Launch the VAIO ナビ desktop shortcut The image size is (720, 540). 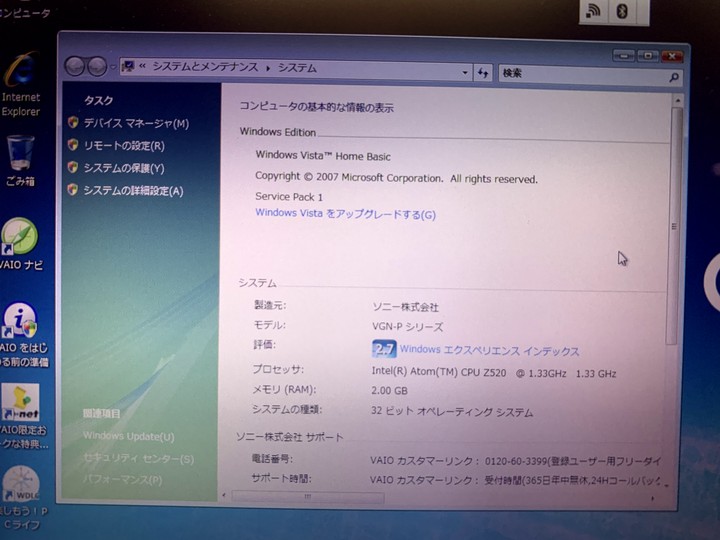20,244
